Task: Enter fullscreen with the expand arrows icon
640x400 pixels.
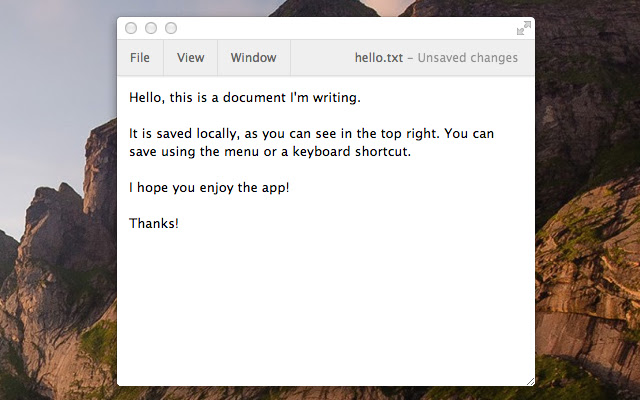Action: (523, 28)
